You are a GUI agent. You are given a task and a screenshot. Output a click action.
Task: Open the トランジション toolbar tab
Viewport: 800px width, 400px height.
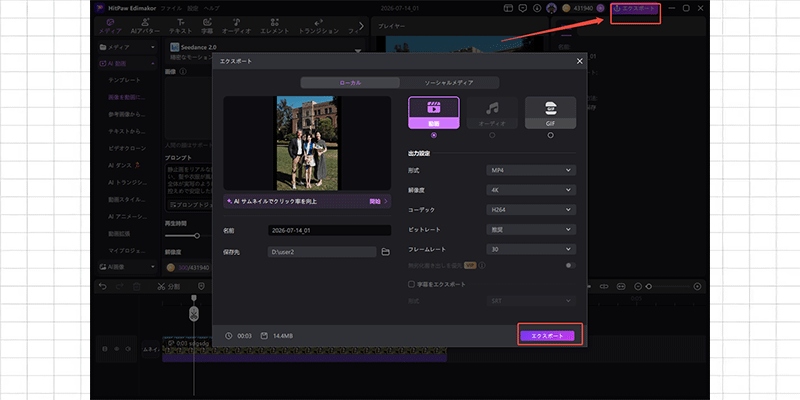pos(318,27)
